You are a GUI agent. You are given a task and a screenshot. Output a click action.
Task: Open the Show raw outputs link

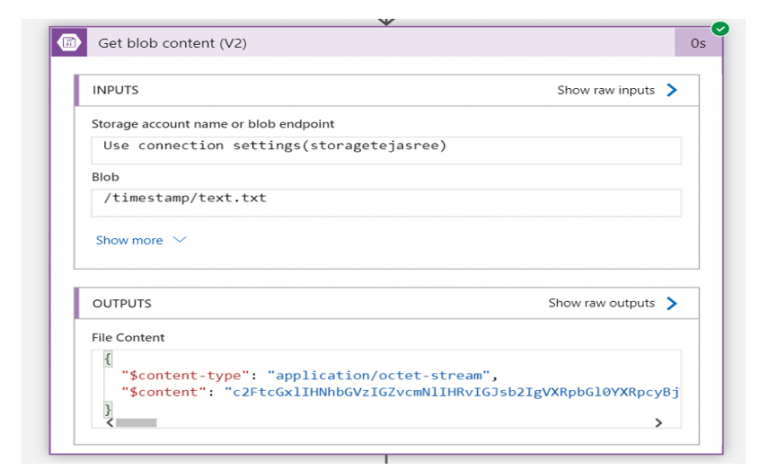(x=601, y=303)
